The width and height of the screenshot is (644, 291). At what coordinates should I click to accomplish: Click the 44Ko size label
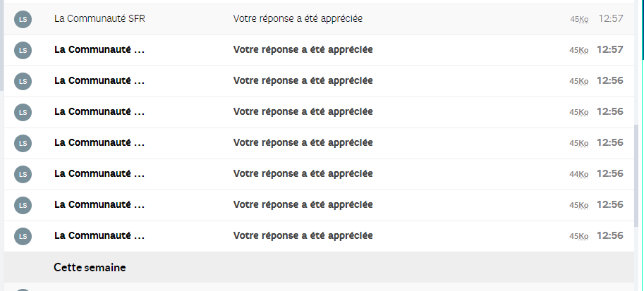[578, 174]
